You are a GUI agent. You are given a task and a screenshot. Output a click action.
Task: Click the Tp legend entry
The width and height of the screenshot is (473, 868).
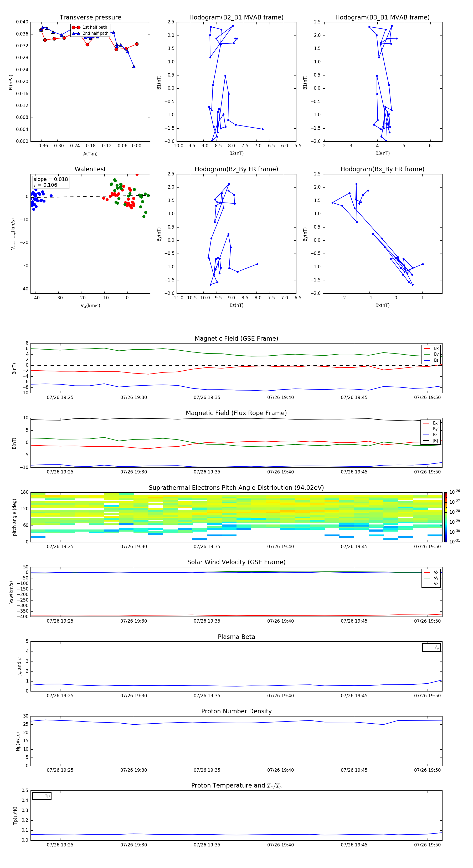point(42,796)
